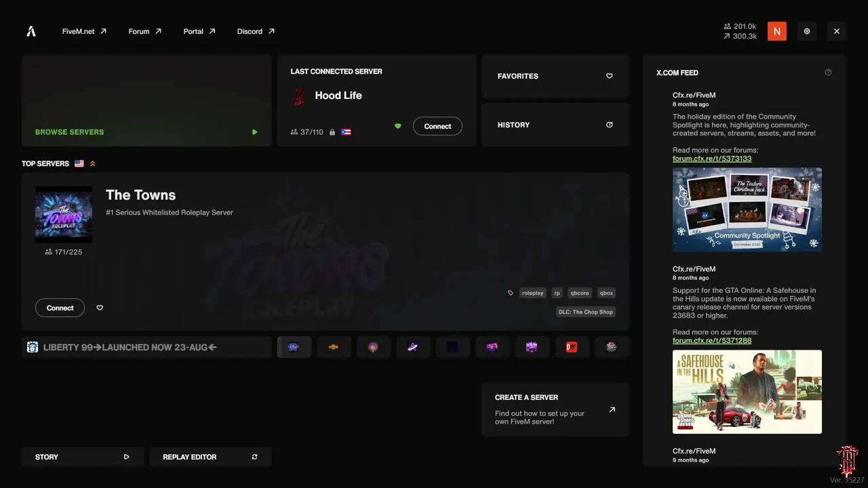Connect to the Hood Life server
Screen dimensions: 868x488
[437, 126]
